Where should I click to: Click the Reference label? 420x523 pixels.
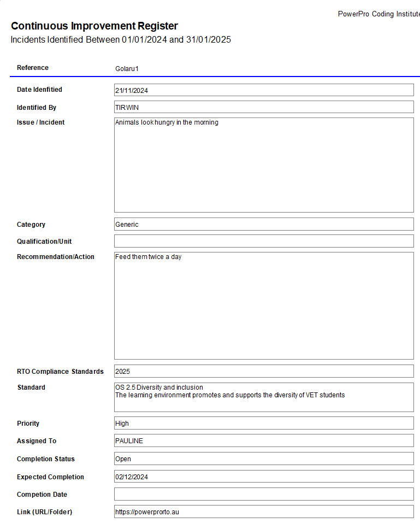(x=33, y=68)
